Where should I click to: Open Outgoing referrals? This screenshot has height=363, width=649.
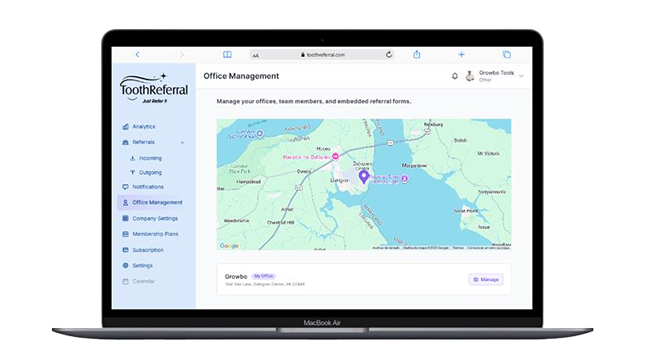150,173
